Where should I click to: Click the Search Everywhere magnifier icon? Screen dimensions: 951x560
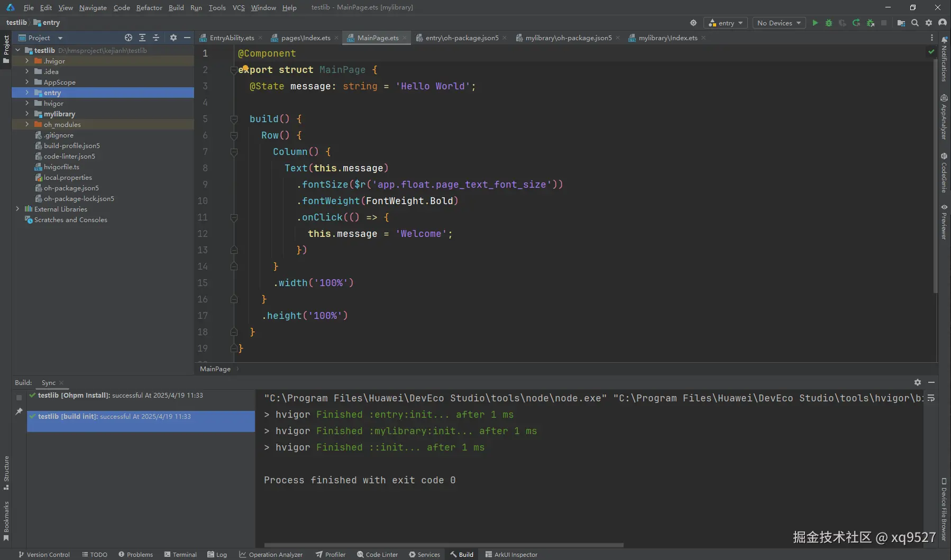[x=915, y=23]
